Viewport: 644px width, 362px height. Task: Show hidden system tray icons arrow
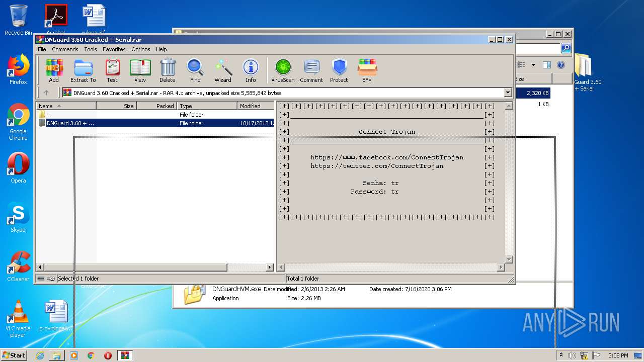[560, 355]
